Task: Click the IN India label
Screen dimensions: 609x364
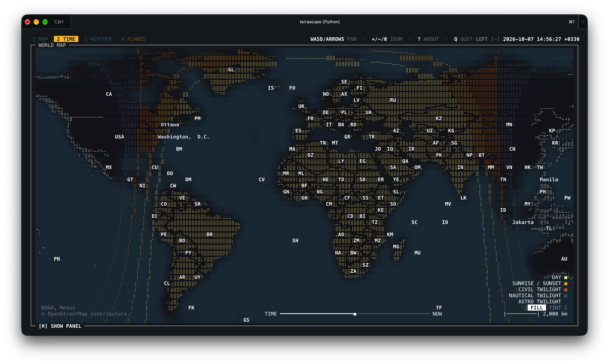Action: (460, 167)
